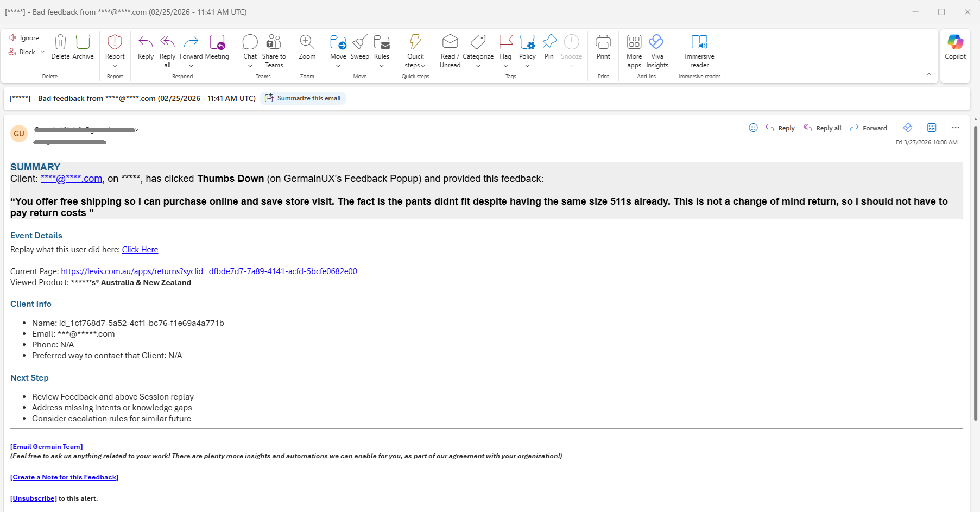
Task: Open the levis.com.au returns page URL
Action: coord(209,271)
